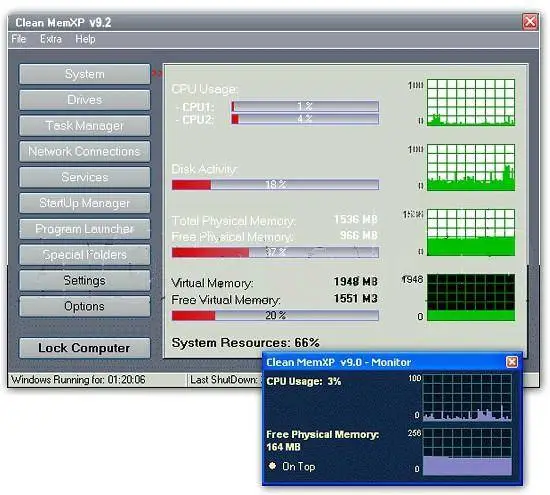This screenshot has height=495, width=550.
Task: Click the 164 MB value in Monitor
Action: coord(283,447)
